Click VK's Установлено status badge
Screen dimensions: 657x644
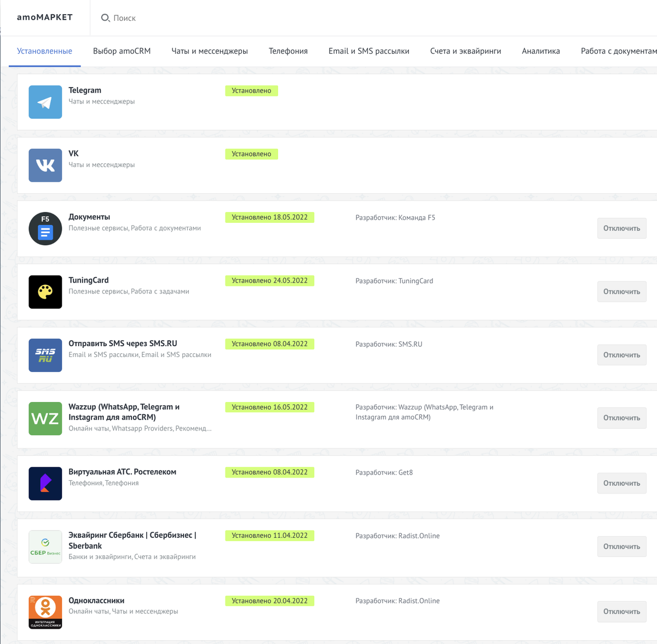coord(251,154)
